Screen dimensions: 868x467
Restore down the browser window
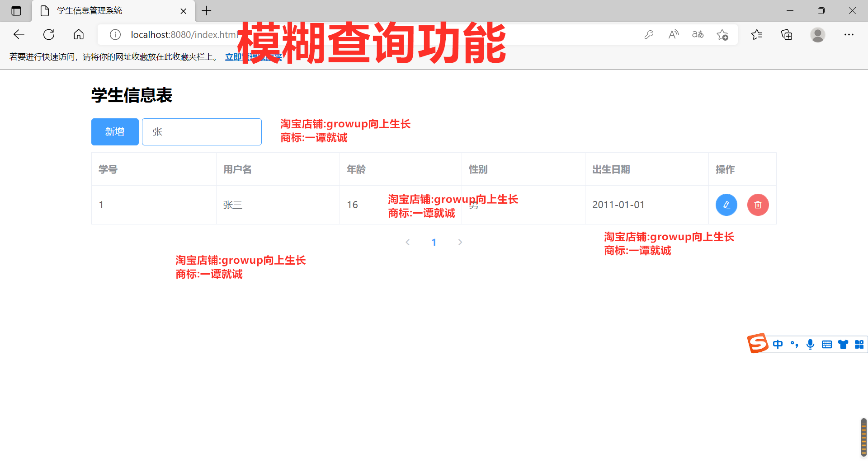pyautogui.click(x=821, y=11)
